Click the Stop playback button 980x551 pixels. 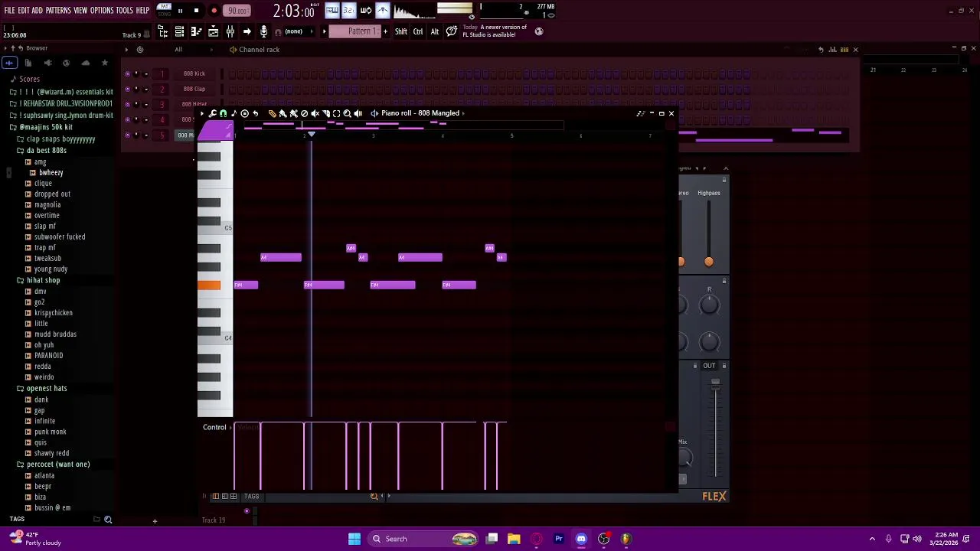click(x=196, y=11)
